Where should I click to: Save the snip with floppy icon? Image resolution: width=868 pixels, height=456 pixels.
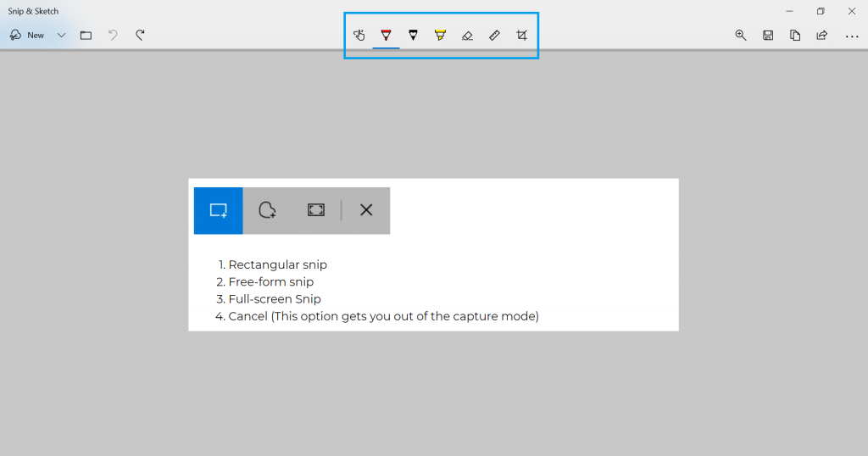click(x=768, y=36)
